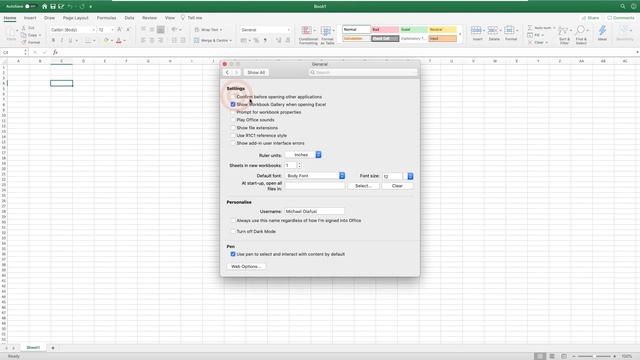Open the Page Layout ribbon tab
This screenshot has height=360, width=640.
(76, 18)
